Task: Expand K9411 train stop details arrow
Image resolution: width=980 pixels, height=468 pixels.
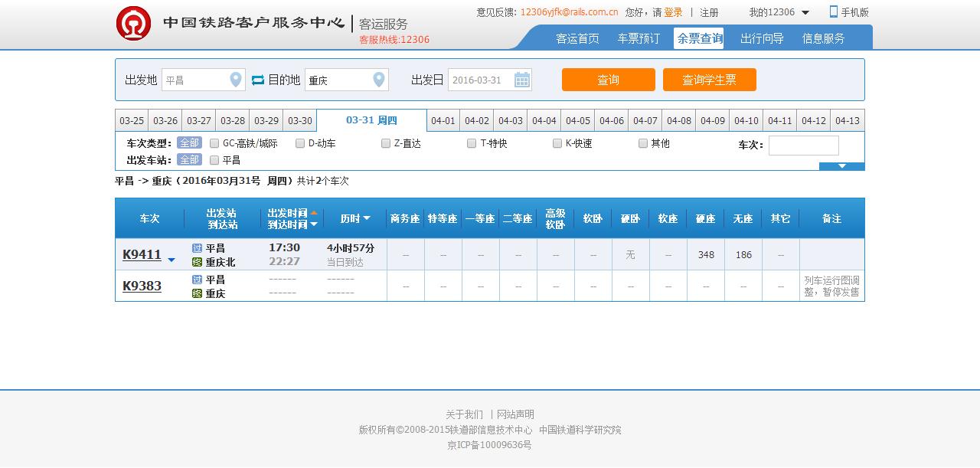Action: tap(171, 260)
